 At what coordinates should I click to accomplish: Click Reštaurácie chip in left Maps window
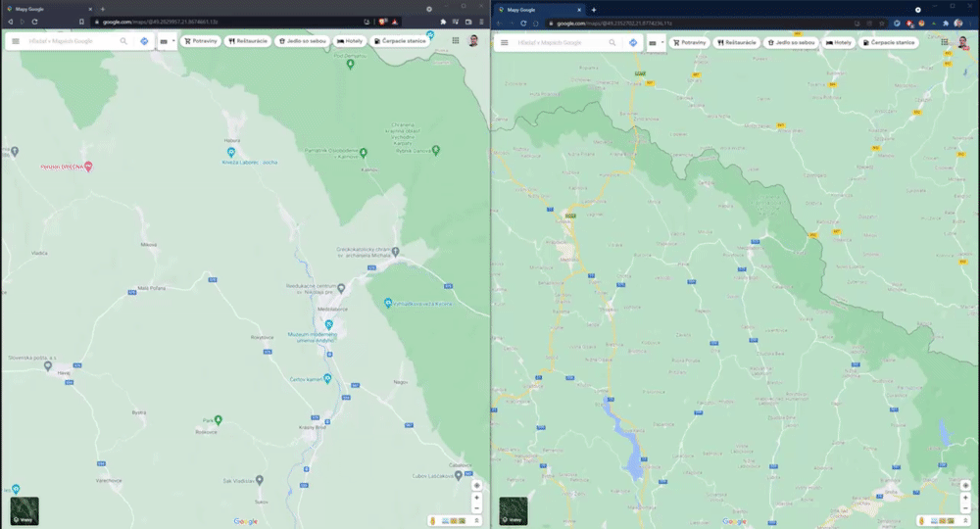[x=248, y=41]
